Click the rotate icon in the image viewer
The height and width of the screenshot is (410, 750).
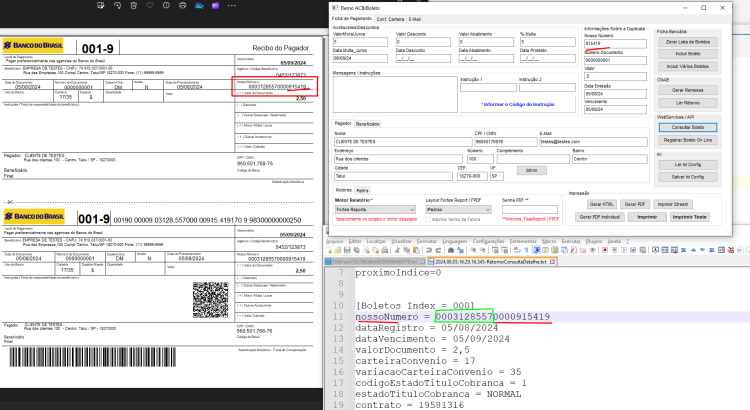click(117, 5)
